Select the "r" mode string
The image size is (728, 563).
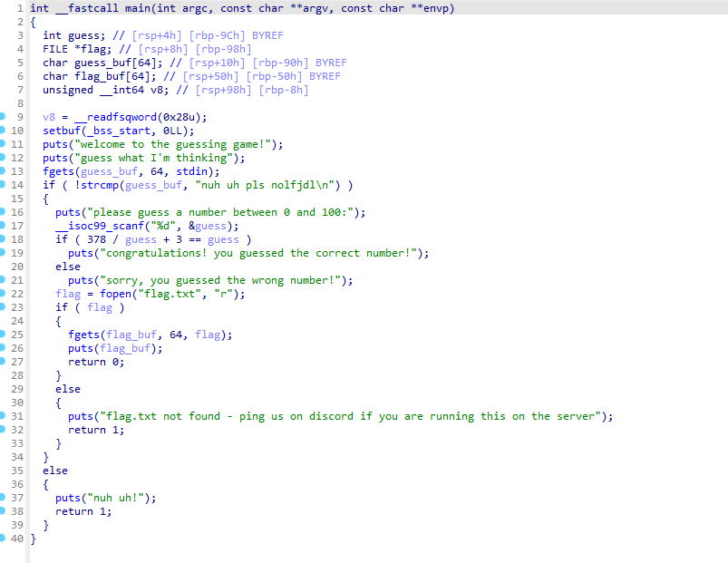223,294
